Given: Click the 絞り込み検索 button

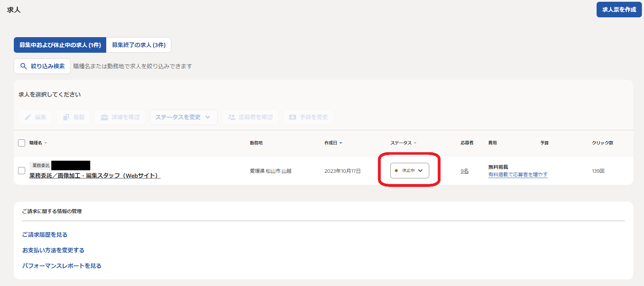Looking at the screenshot, I should (42, 66).
